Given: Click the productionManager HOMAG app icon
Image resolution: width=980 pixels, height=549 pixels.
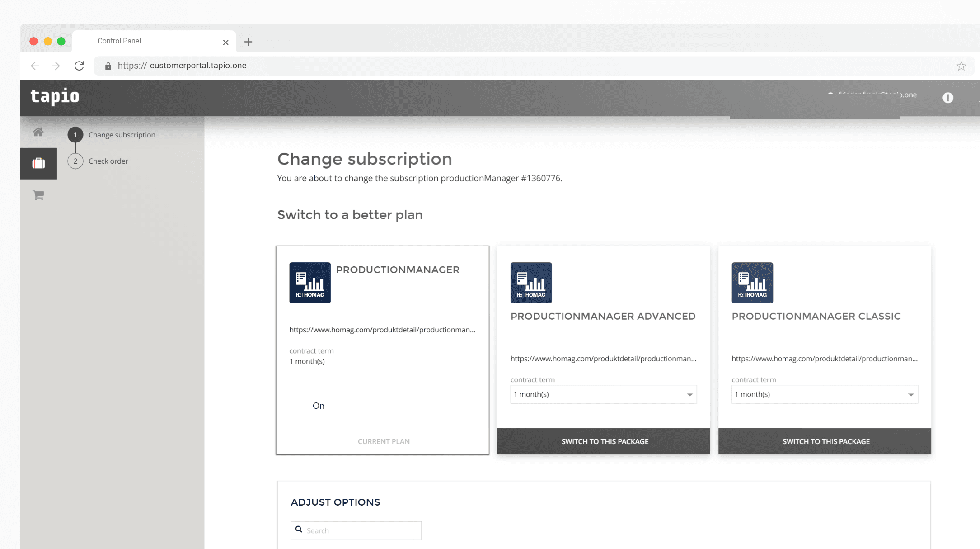Looking at the screenshot, I should (x=310, y=283).
